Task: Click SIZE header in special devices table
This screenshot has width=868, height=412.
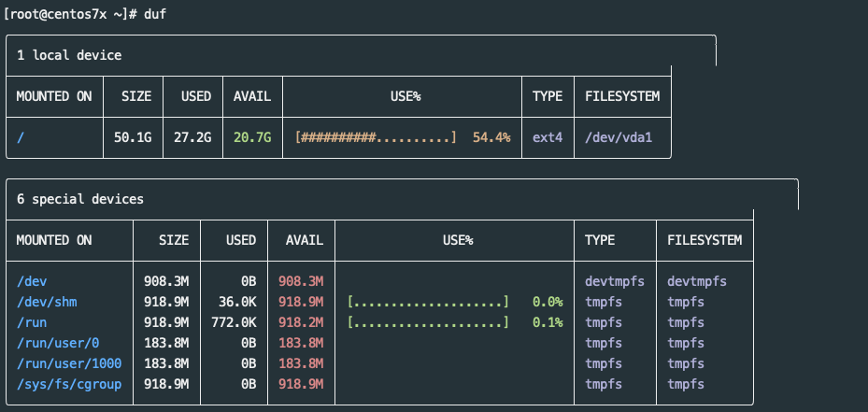Action: point(174,240)
